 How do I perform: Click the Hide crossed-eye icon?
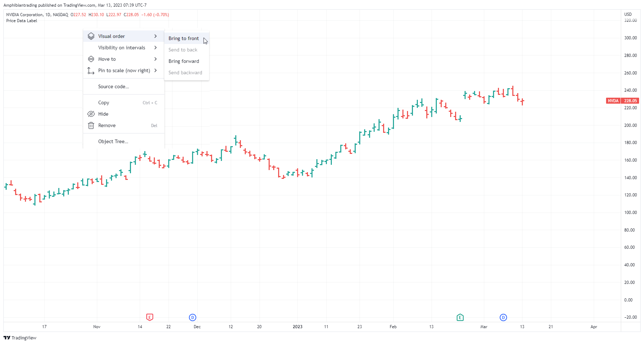coord(91,114)
